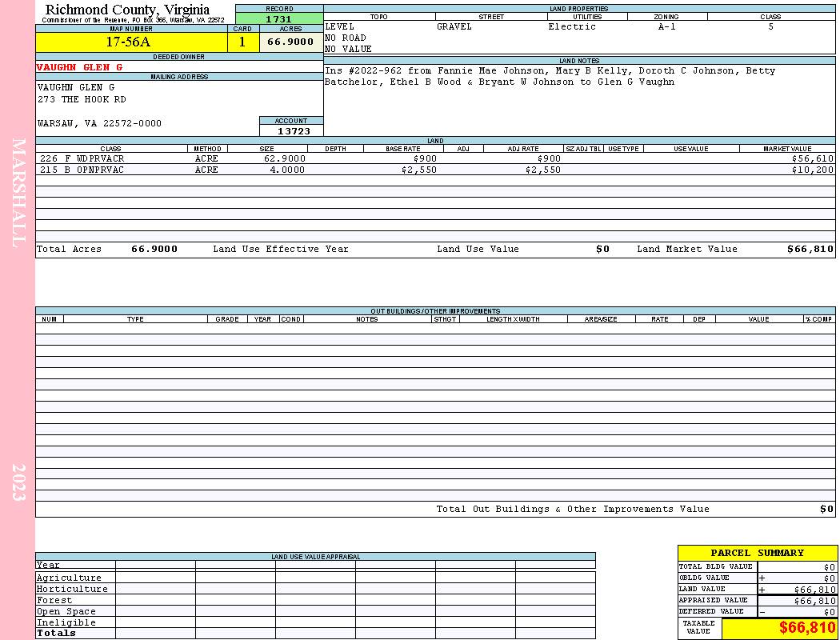Click zoning value A-1
This screenshot has width=840, height=640.
[x=667, y=26]
